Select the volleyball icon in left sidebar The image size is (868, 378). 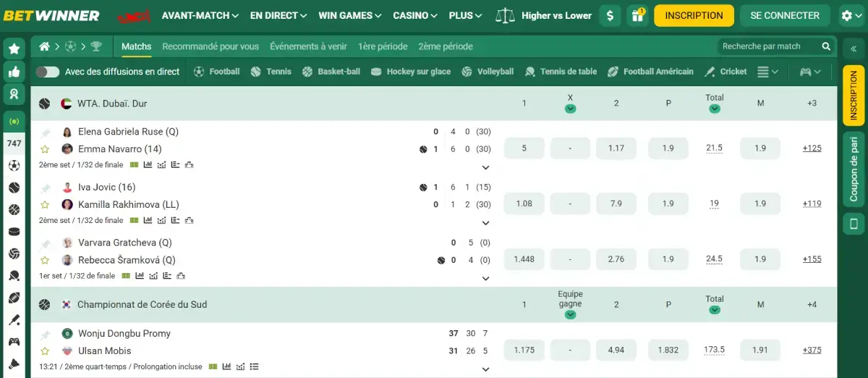14,254
